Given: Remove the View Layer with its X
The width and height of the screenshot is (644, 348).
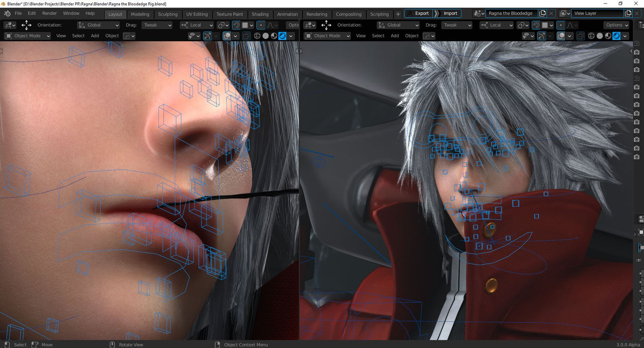Looking at the screenshot, I should tap(637, 13).
